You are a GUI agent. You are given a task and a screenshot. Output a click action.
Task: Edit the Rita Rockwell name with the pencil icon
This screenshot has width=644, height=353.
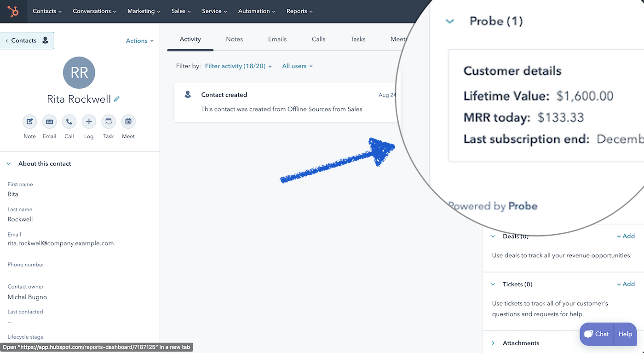(x=117, y=99)
